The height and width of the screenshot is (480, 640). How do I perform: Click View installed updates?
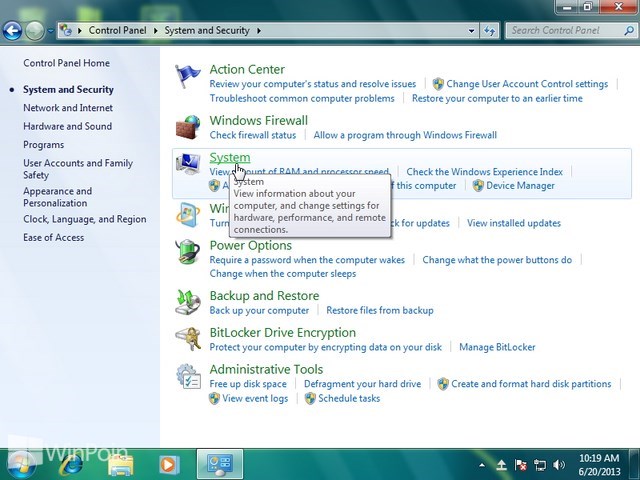coord(514,223)
